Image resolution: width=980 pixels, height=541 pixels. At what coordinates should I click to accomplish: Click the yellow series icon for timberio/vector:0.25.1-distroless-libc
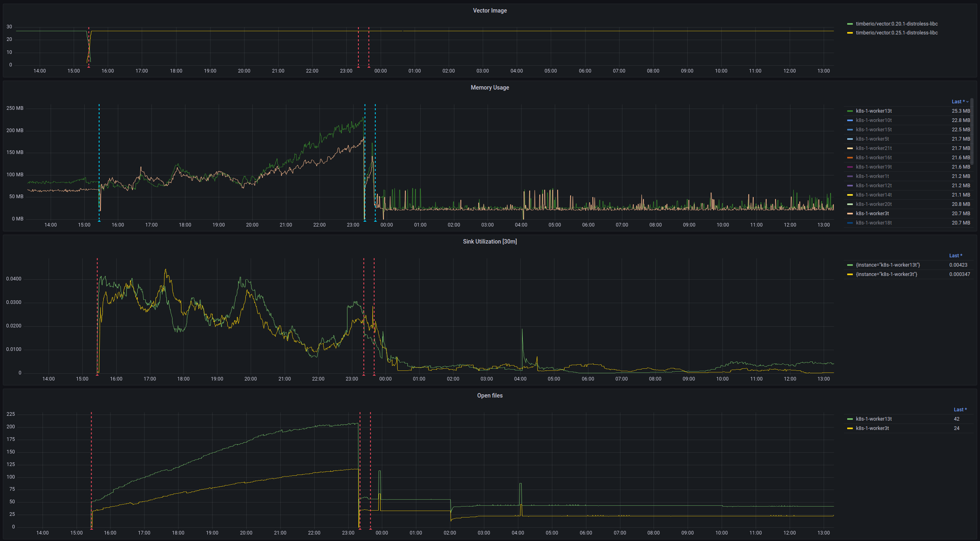(850, 32)
